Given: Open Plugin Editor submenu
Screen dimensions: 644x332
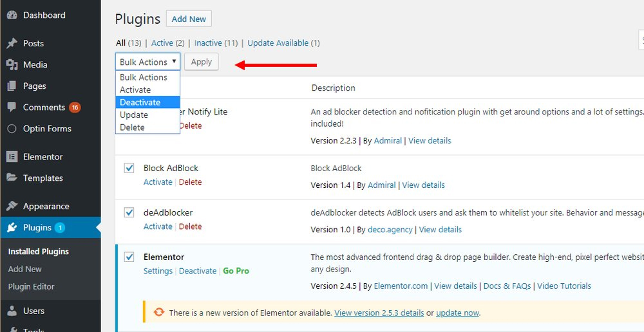Looking at the screenshot, I should [31, 286].
